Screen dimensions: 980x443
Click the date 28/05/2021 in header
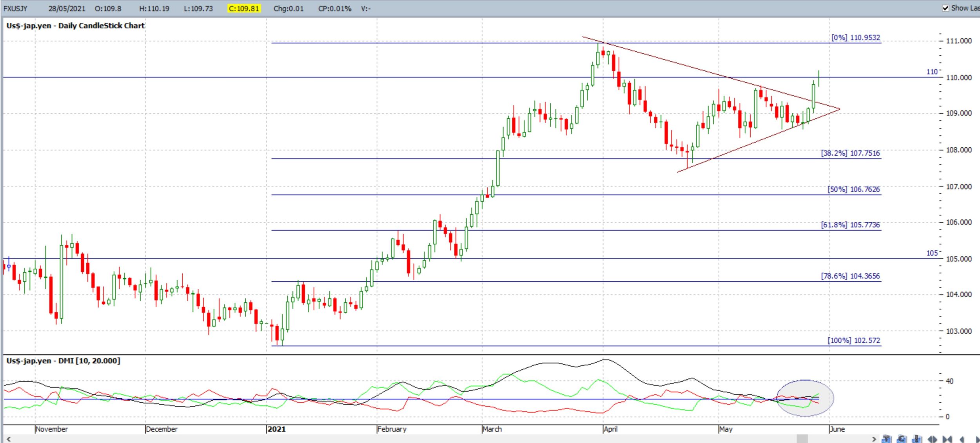pos(67,9)
